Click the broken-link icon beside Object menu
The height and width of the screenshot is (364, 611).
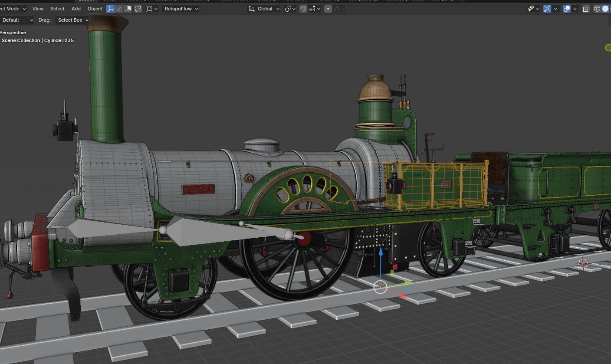[138, 9]
